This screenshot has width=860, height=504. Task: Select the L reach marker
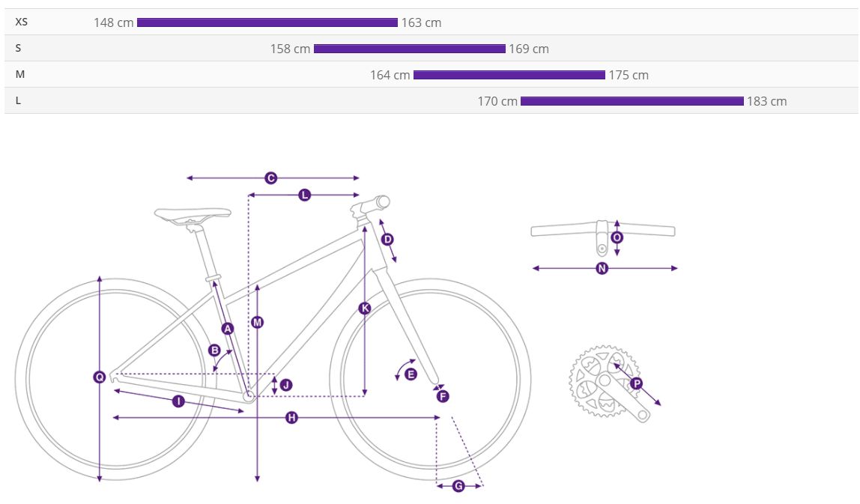(304, 195)
